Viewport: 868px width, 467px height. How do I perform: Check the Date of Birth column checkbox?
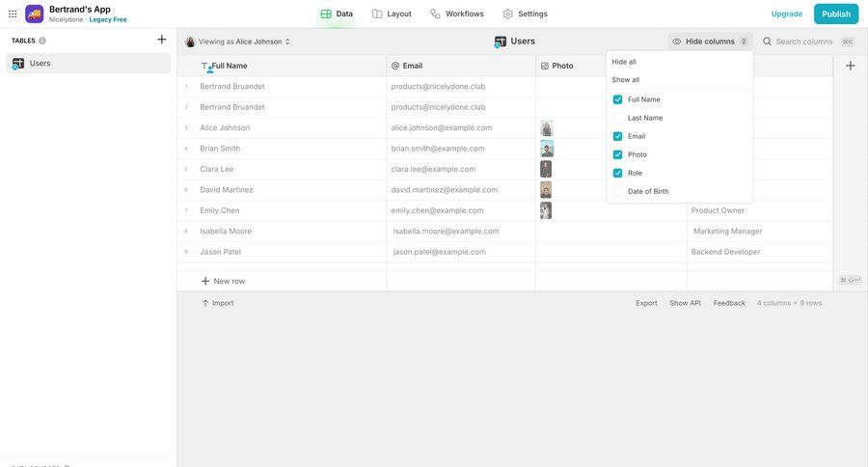[x=618, y=192]
